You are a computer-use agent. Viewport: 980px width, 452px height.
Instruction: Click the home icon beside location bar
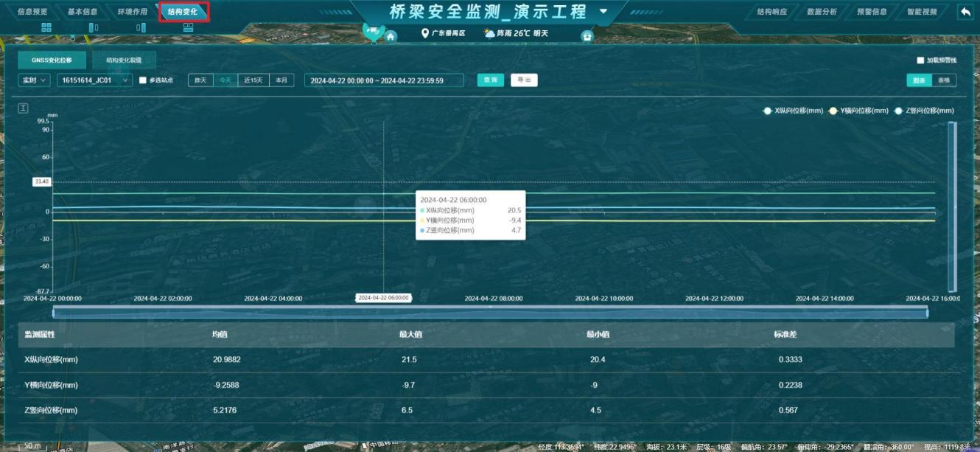391,36
